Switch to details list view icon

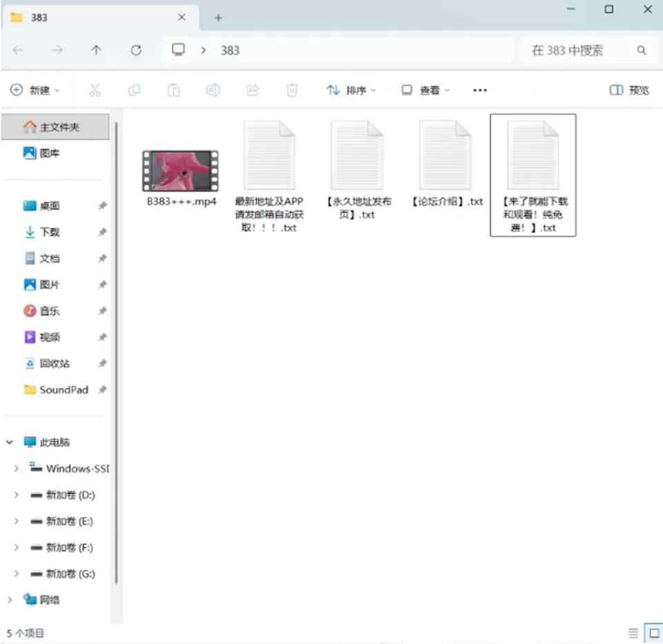point(633,633)
